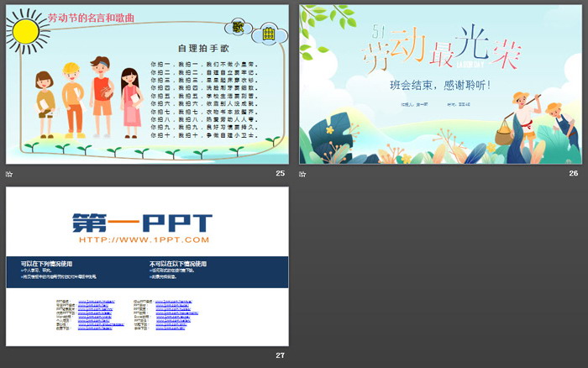Screen dimensions: 588x368
Task: Select slide 26 thumbnail
Action: click(x=441, y=84)
